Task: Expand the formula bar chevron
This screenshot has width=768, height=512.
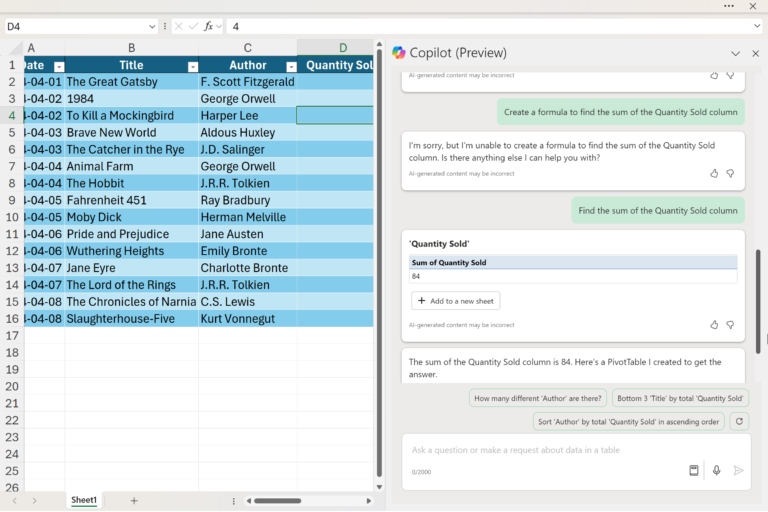Action: pos(757,26)
